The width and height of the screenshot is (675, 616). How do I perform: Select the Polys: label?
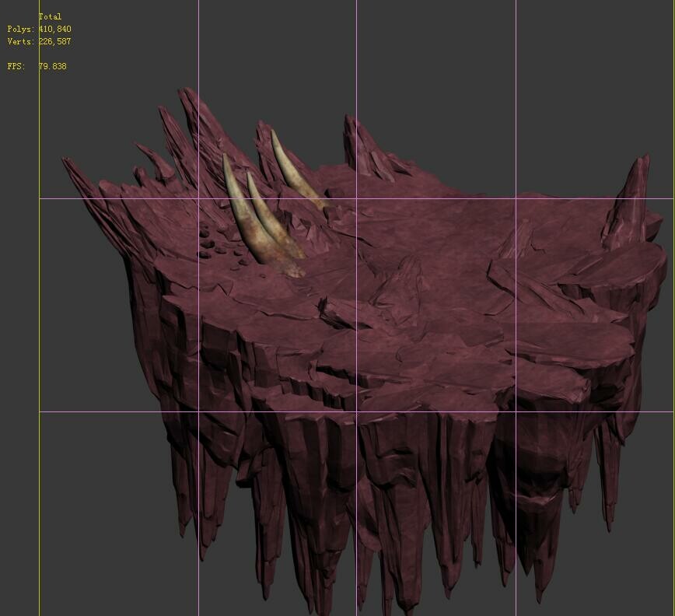coord(21,30)
